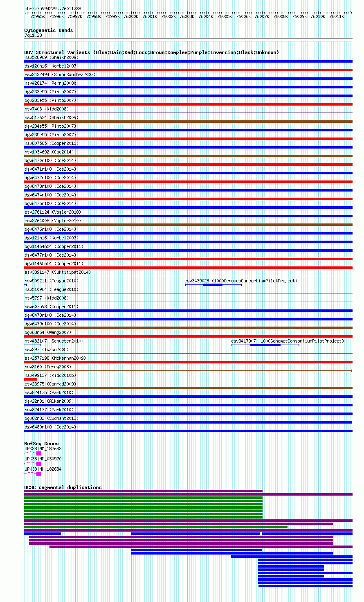Click dgv6472n100 (Coe2014) label
Viewport: 364px width, 602px height.
click(x=50, y=178)
